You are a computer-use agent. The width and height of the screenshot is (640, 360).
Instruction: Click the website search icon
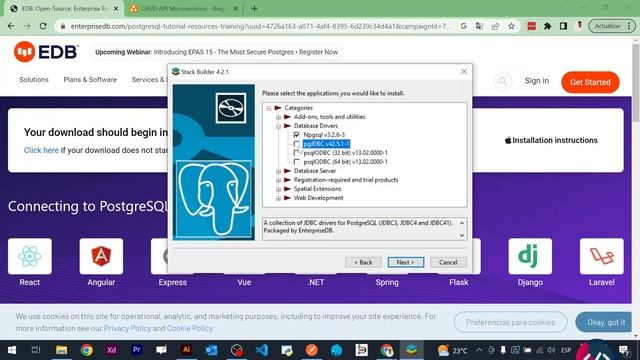point(502,81)
